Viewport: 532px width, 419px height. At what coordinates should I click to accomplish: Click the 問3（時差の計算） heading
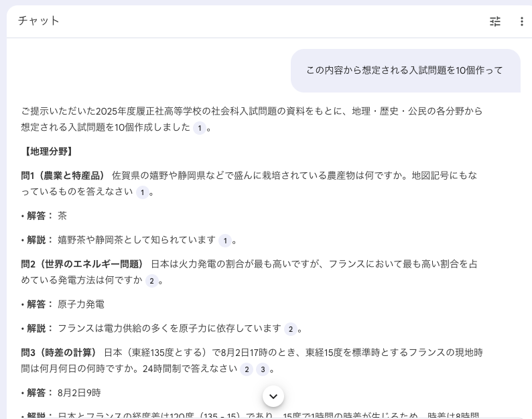coord(60,353)
